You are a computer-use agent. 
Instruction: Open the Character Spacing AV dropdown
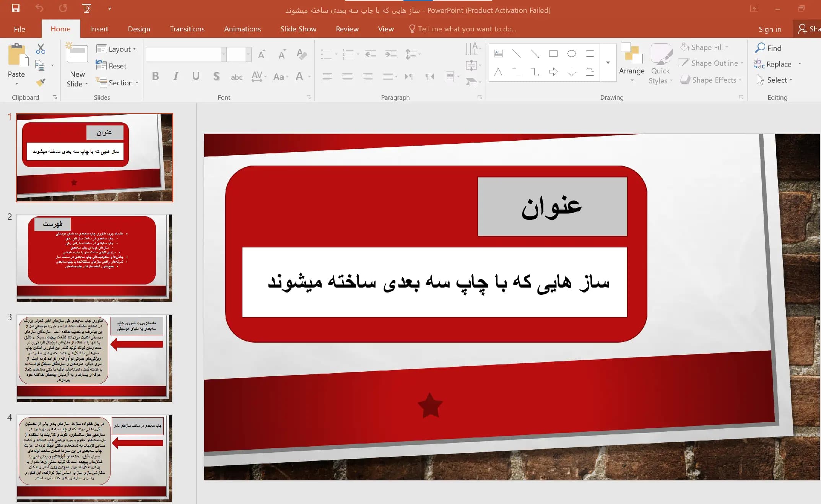coord(259,76)
